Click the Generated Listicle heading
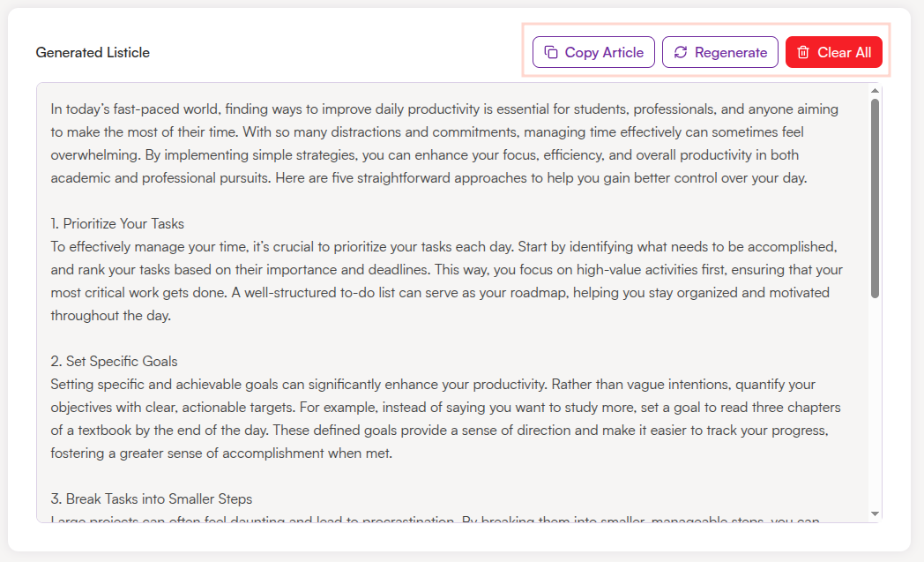924x562 pixels. [93, 53]
